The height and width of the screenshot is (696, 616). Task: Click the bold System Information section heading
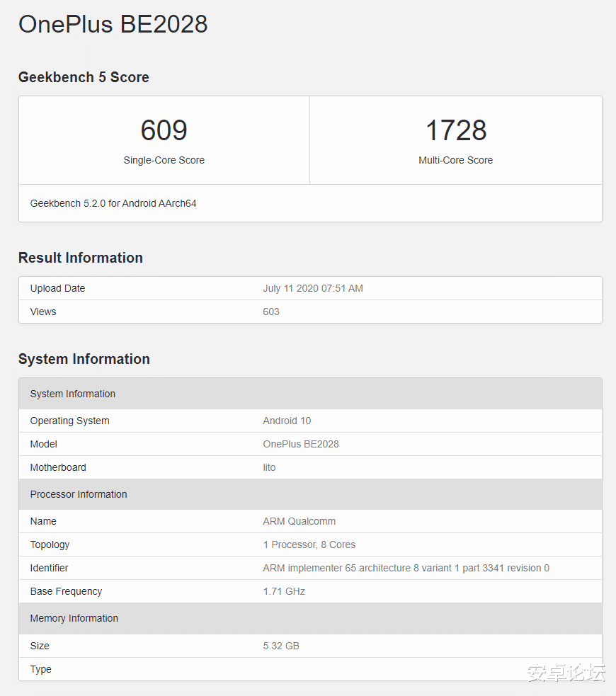click(x=84, y=359)
